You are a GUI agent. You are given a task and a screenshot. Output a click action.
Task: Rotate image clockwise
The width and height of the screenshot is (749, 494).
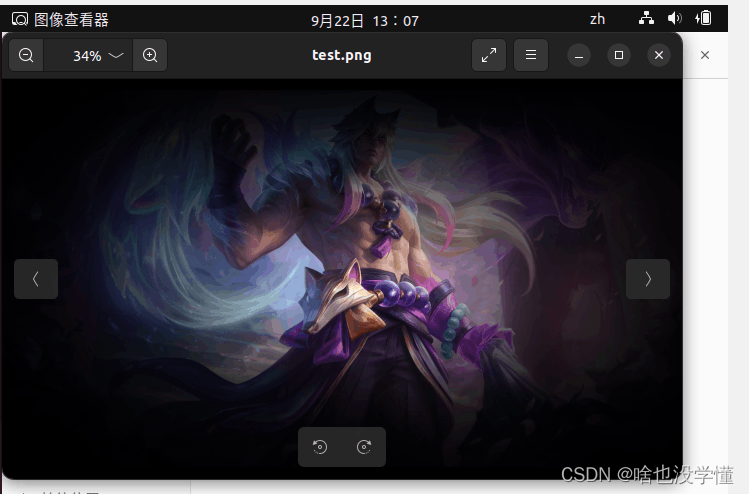[364, 447]
